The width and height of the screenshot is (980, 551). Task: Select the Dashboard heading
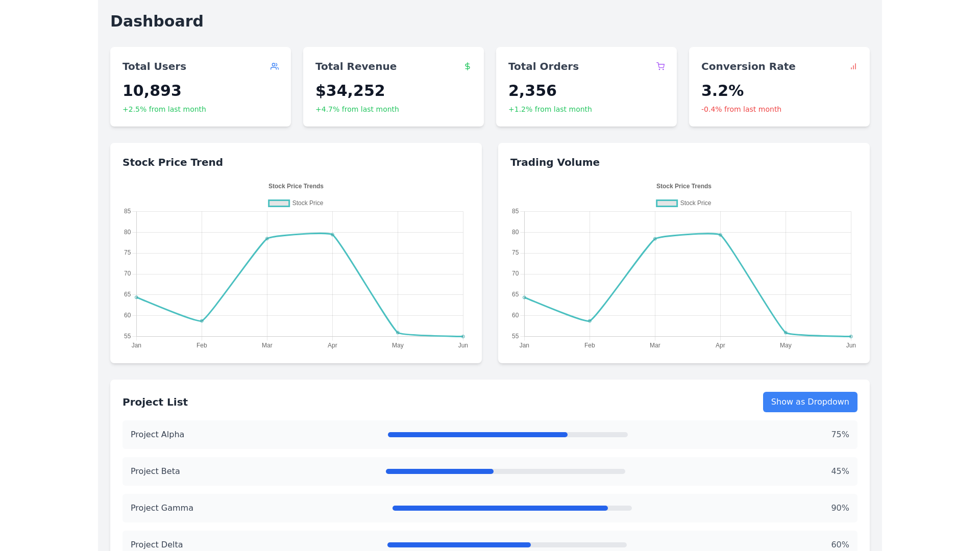[x=157, y=21]
